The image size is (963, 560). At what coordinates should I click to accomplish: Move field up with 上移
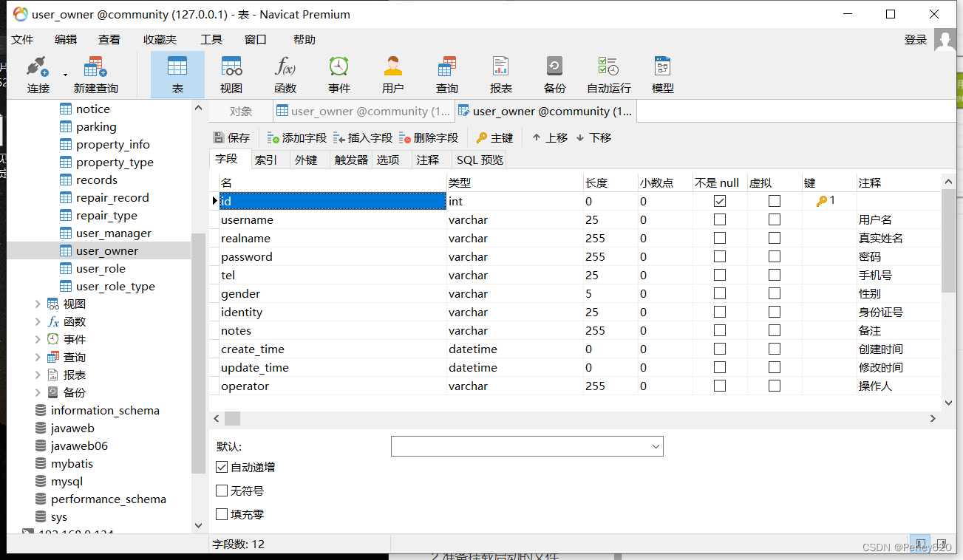(550, 137)
